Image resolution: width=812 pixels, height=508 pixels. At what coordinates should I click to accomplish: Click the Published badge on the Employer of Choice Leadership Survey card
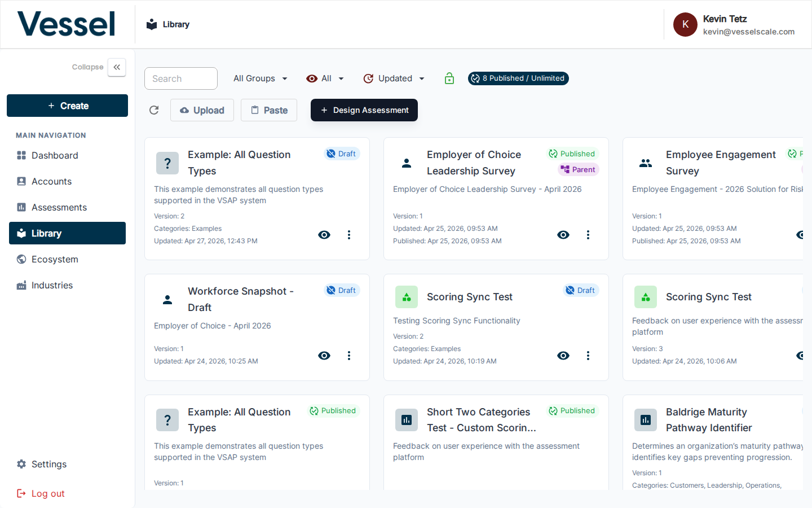[x=572, y=154]
